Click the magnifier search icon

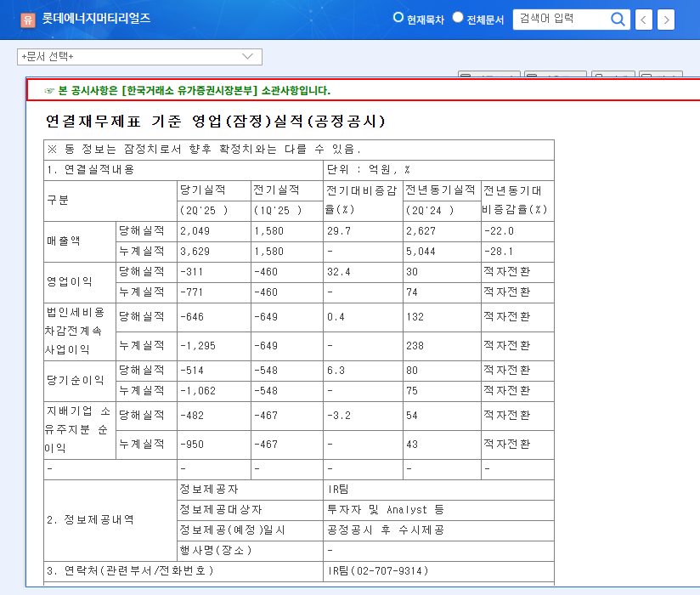coord(618,20)
